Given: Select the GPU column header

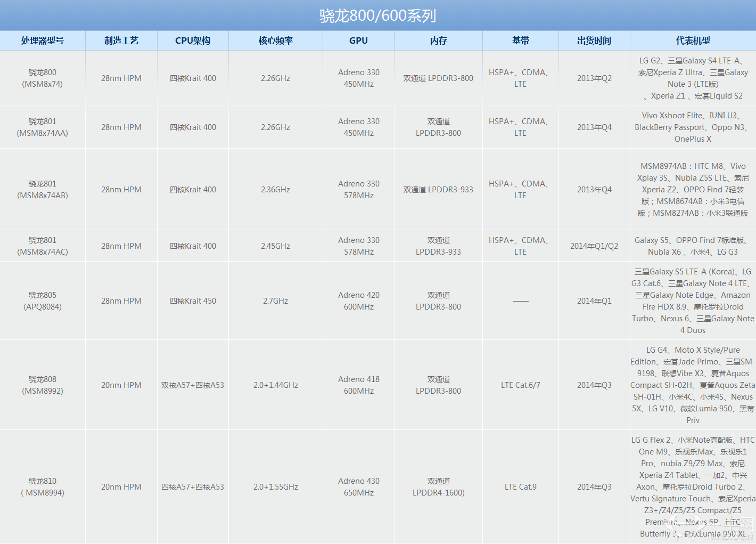Looking at the screenshot, I should [x=359, y=40].
